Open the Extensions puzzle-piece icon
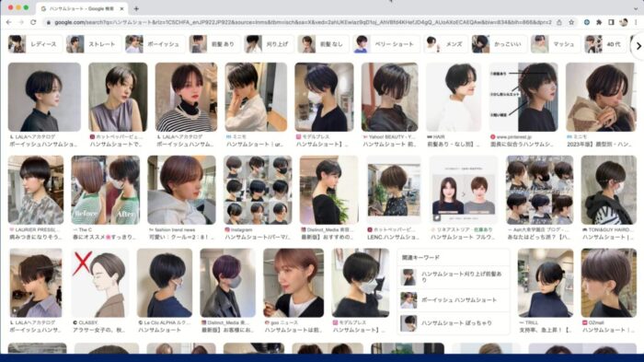The image size is (644, 362). [599, 22]
